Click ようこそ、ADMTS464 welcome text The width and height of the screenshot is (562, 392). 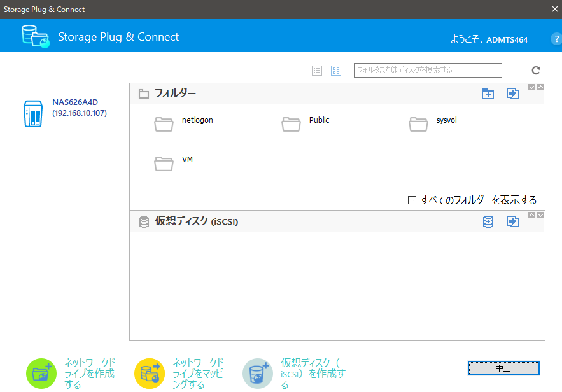(489, 39)
